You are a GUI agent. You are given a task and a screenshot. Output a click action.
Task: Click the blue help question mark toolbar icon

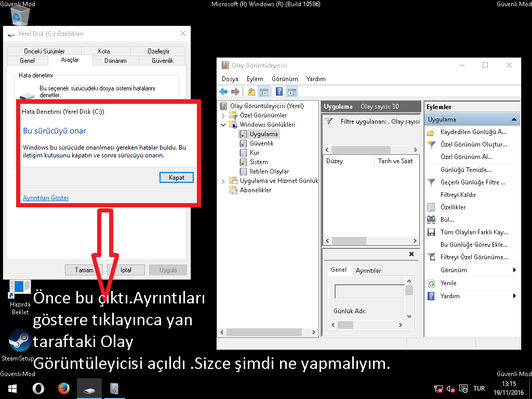(279, 92)
